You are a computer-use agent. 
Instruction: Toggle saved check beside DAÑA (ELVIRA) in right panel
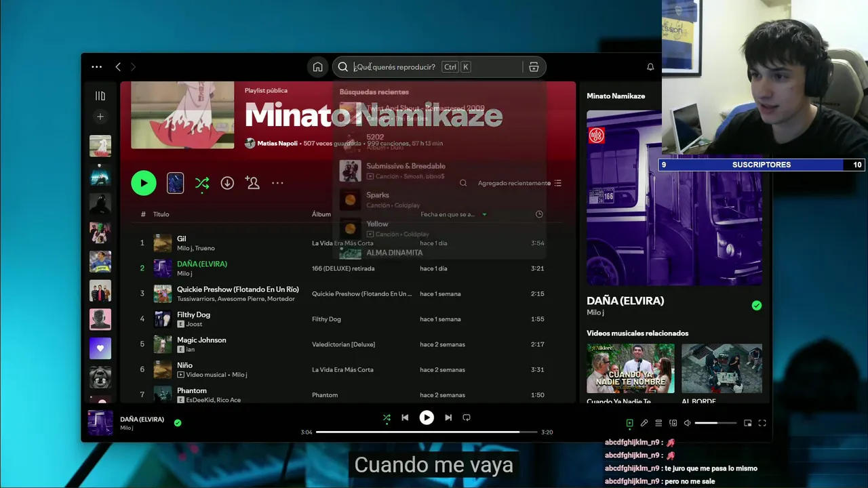point(757,306)
